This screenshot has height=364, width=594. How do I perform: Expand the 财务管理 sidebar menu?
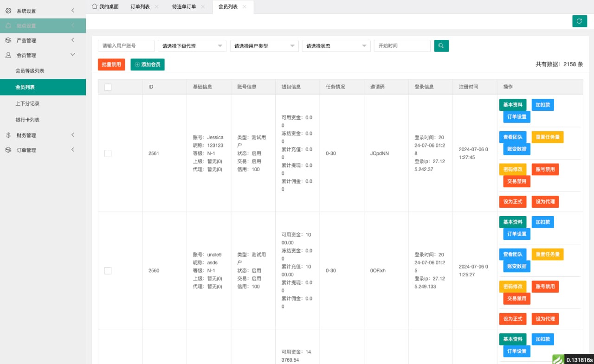pos(43,135)
